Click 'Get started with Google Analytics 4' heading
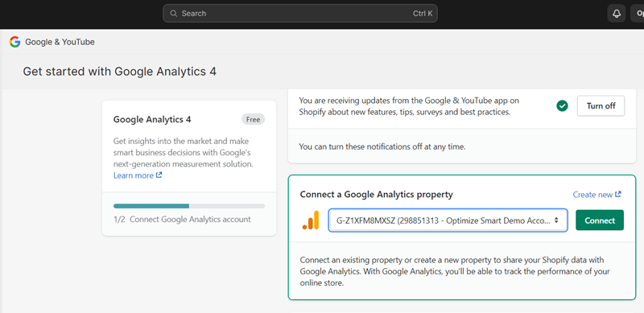This screenshot has height=313, width=644. pos(119,72)
